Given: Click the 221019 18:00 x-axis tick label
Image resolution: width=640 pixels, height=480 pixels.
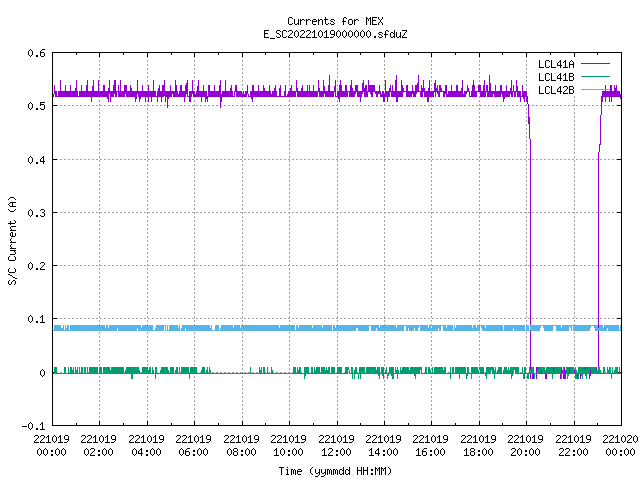Looking at the screenshot, I should click(478, 445).
